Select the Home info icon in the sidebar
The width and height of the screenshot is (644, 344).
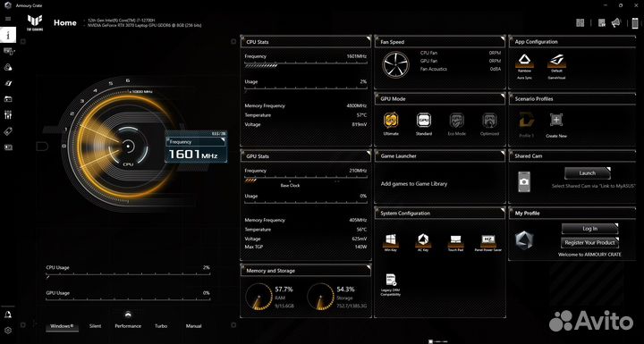tap(8, 35)
